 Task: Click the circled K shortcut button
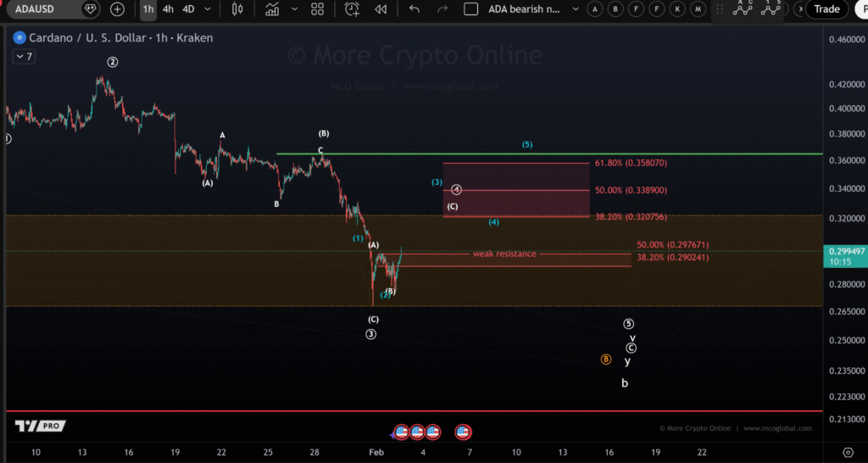coord(677,8)
